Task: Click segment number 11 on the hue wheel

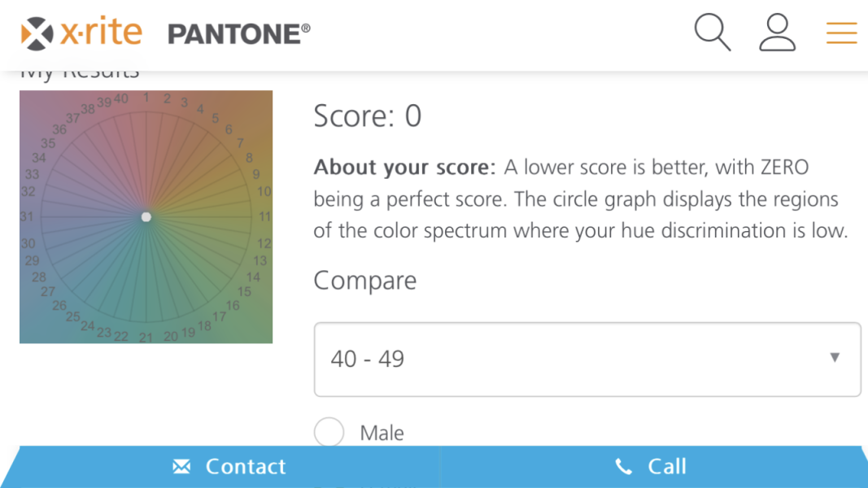Action: [x=264, y=217]
